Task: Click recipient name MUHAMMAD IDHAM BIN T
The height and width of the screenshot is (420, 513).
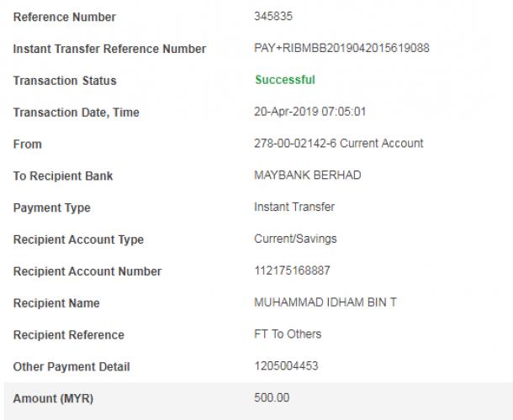Action: (325, 302)
